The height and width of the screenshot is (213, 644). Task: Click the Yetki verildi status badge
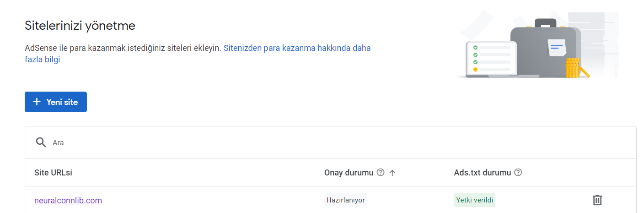(x=474, y=200)
